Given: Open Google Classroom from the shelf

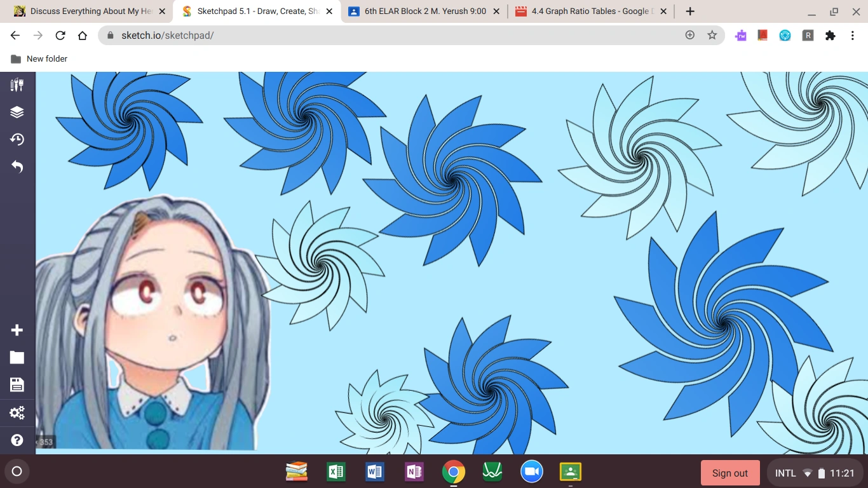Looking at the screenshot, I should tap(570, 472).
